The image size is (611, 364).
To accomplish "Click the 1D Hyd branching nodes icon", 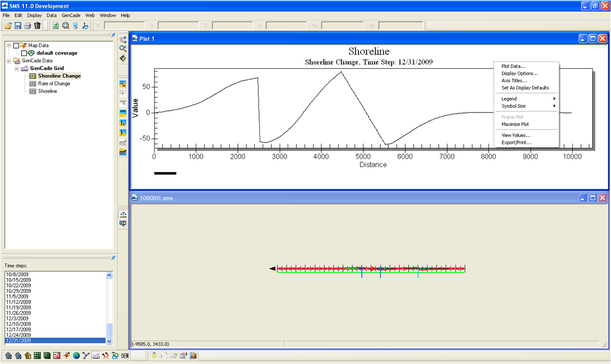I will (85, 355).
